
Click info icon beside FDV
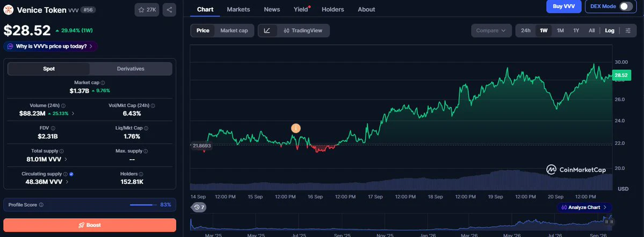pos(53,128)
